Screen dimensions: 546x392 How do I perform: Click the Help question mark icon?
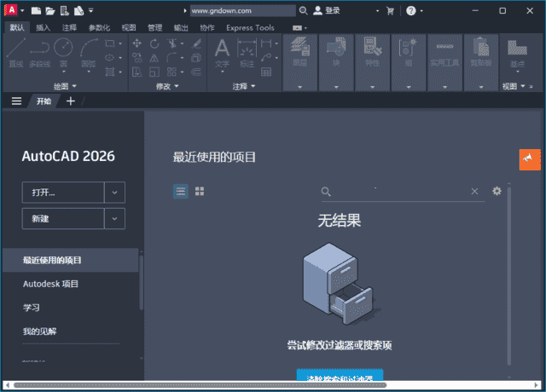[411, 11]
